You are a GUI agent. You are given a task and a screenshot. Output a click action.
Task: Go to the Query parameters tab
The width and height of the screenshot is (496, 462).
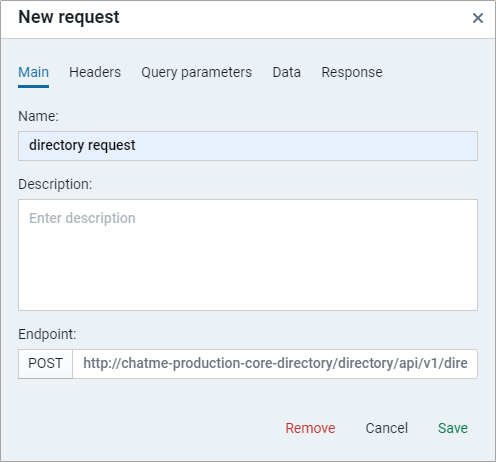(196, 72)
